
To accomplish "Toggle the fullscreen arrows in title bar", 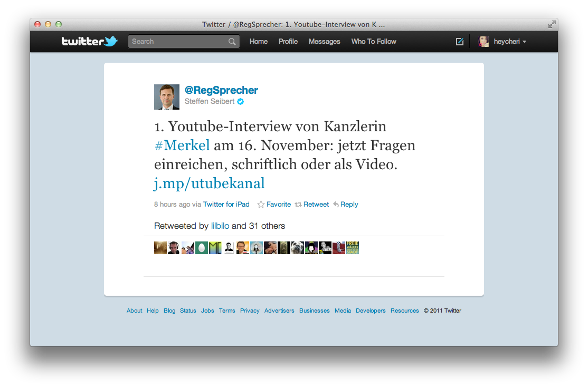I will point(552,24).
